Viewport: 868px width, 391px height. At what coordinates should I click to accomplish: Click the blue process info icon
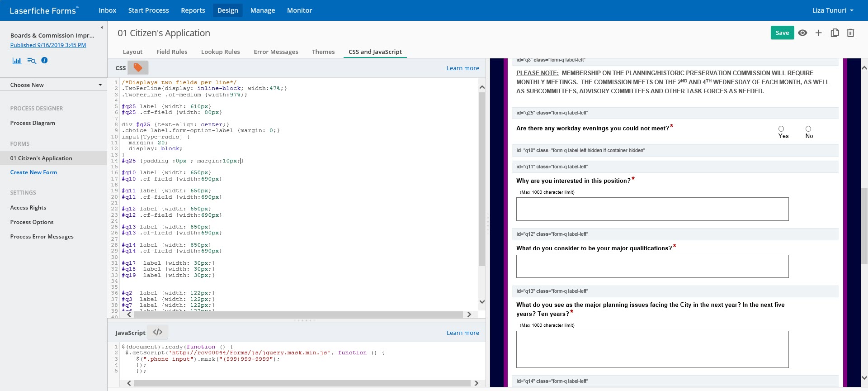click(44, 60)
